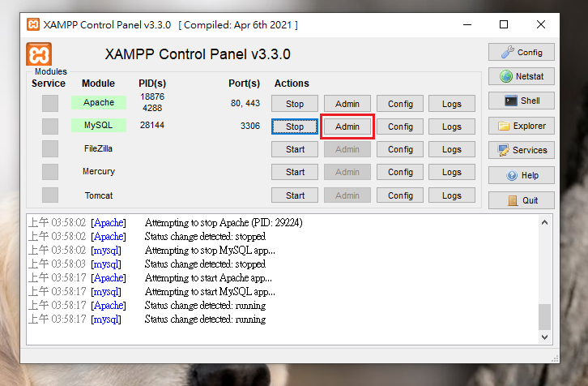Open Apache Admin page
This screenshot has width=588, height=386.
[347, 104]
